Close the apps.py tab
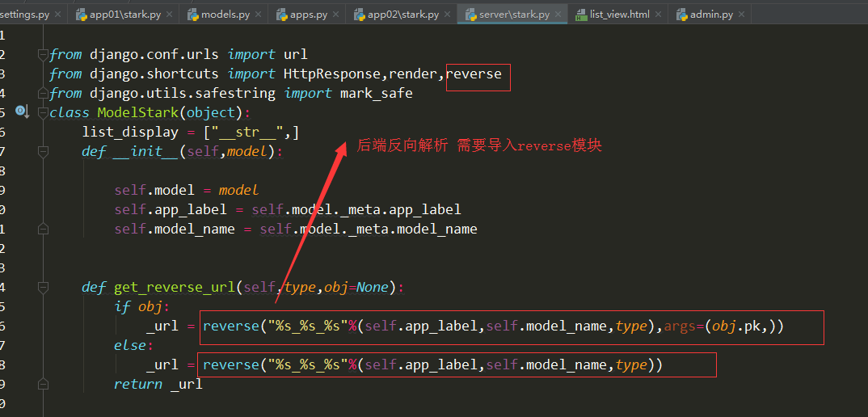Screen dimensions: 868x417 pos(335,15)
